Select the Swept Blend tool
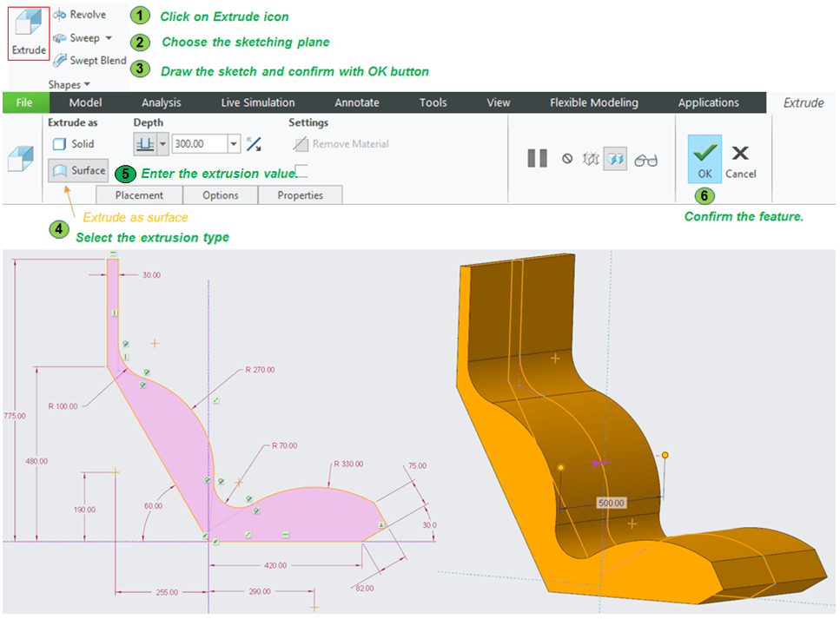Viewport: 840px width, 619px height. [x=89, y=61]
